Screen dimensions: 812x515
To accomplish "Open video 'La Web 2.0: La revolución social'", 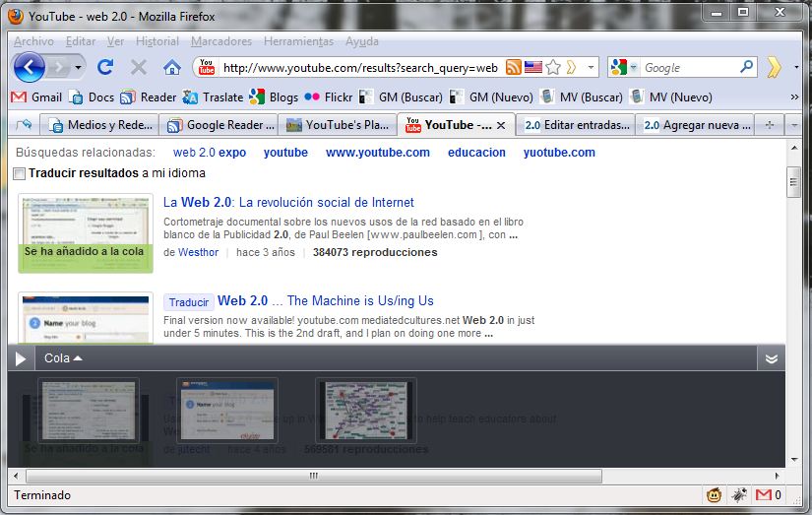I will click(288, 202).
